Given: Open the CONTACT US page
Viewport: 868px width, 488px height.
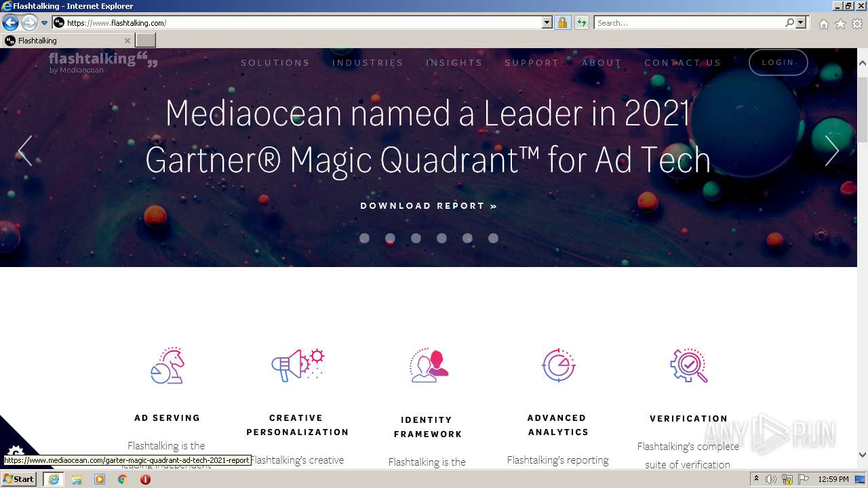Looking at the screenshot, I should click(683, 62).
